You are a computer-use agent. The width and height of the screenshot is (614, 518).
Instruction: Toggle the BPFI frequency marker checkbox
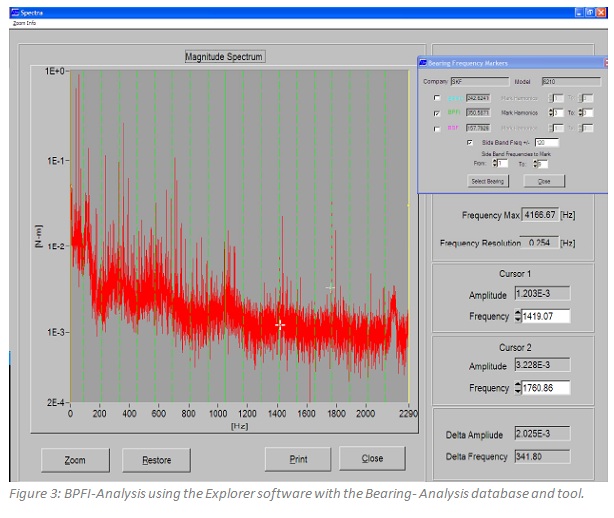pos(437,113)
